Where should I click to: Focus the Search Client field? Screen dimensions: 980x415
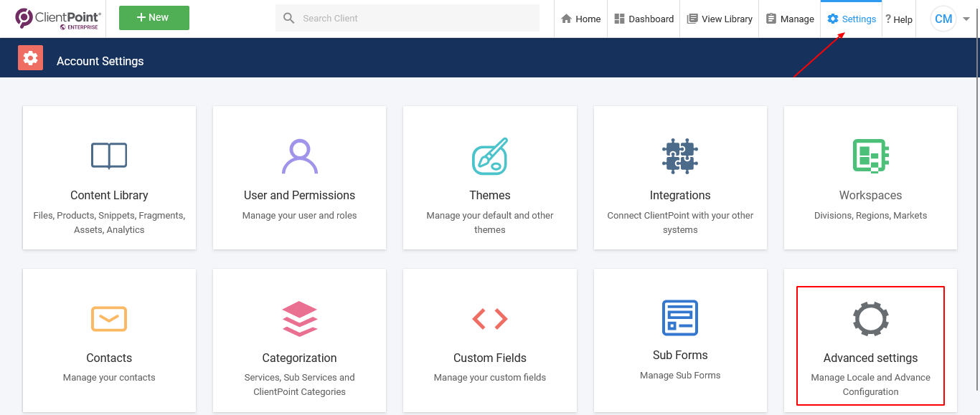(407, 18)
